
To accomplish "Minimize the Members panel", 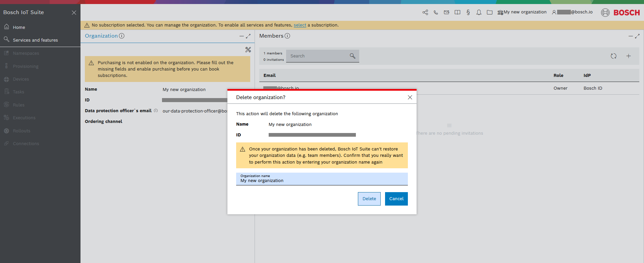I will tap(631, 36).
